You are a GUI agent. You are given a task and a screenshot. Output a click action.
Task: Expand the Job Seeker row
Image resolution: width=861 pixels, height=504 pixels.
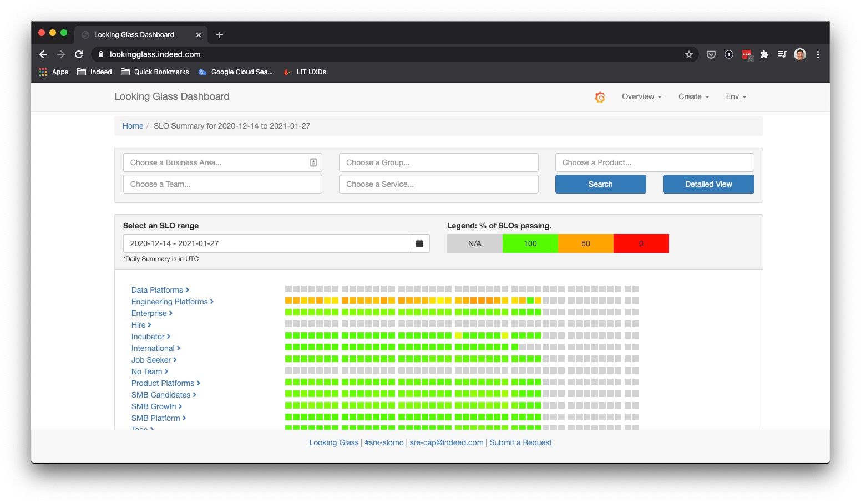pos(154,360)
